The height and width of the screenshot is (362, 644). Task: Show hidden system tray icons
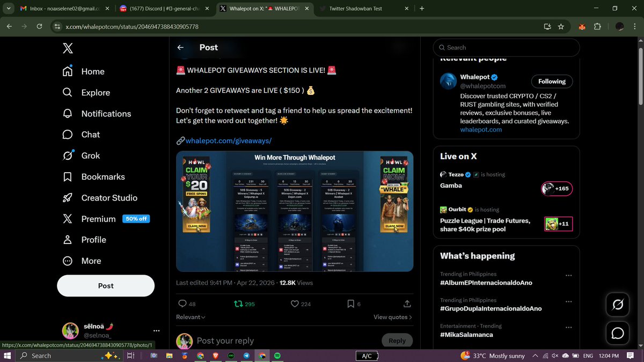click(x=535, y=356)
